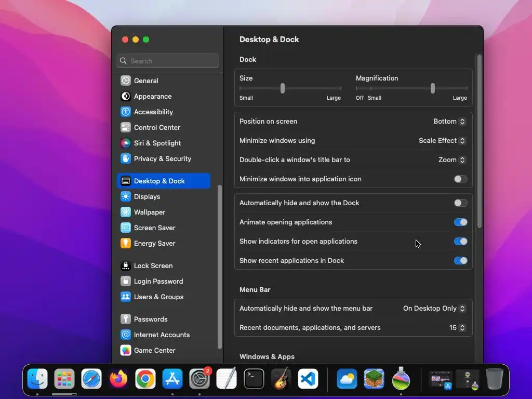532x399 pixels.
Task: Launch Visual Studio Code from the Dock
Action: 308,379
